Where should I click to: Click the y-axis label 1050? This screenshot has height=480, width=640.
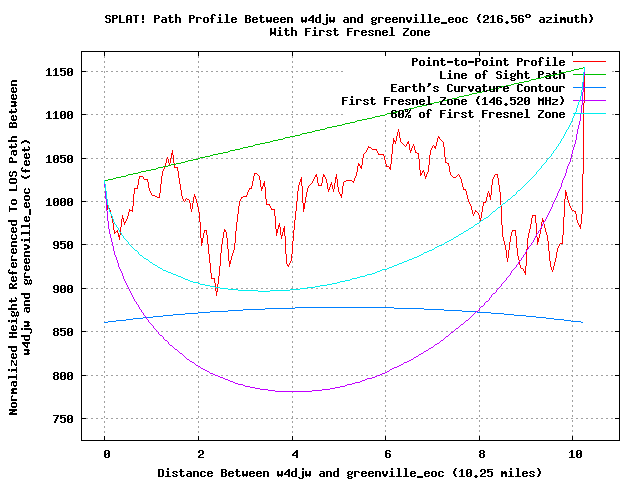pyautogui.click(x=59, y=159)
